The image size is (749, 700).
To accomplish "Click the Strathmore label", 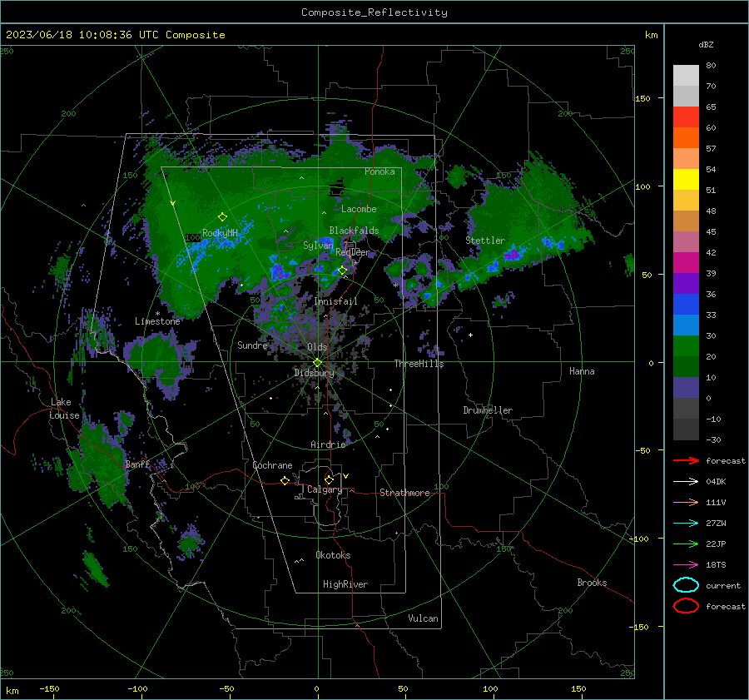I will [404, 493].
